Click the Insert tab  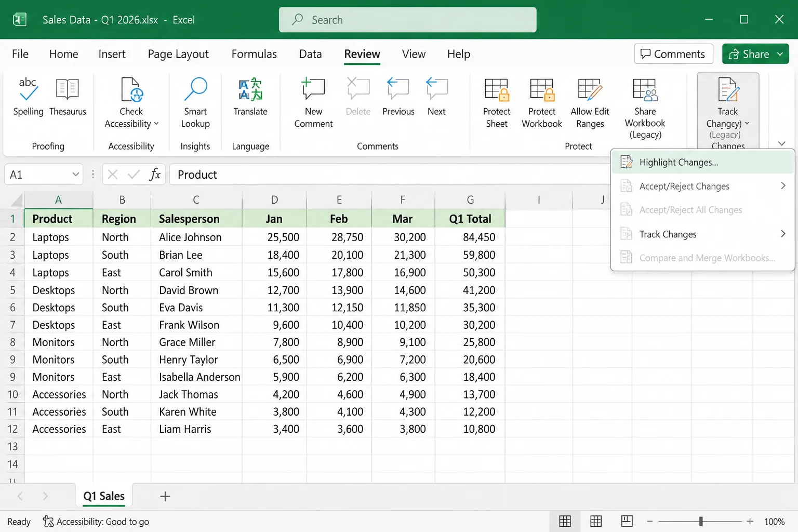click(112, 54)
